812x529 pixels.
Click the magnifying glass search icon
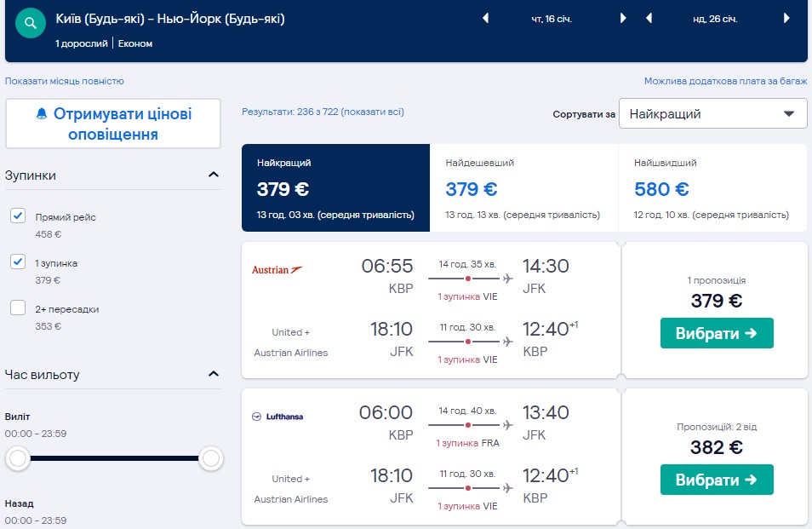pyautogui.click(x=31, y=23)
